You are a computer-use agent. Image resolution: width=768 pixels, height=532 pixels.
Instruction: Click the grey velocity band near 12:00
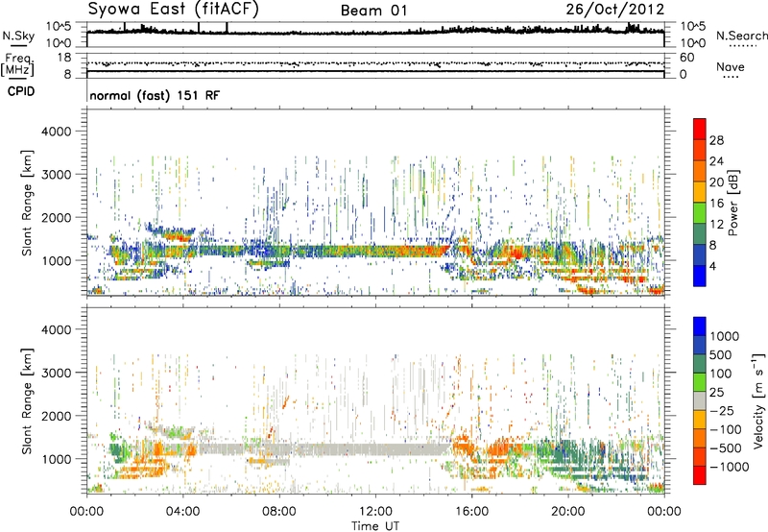(x=375, y=449)
